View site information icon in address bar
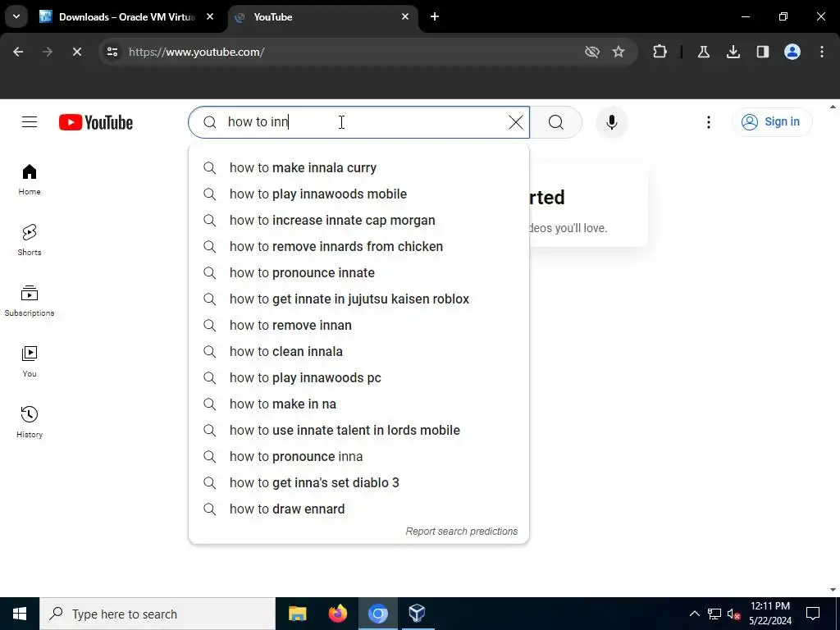Viewport: 840px width, 630px height. tap(112, 52)
